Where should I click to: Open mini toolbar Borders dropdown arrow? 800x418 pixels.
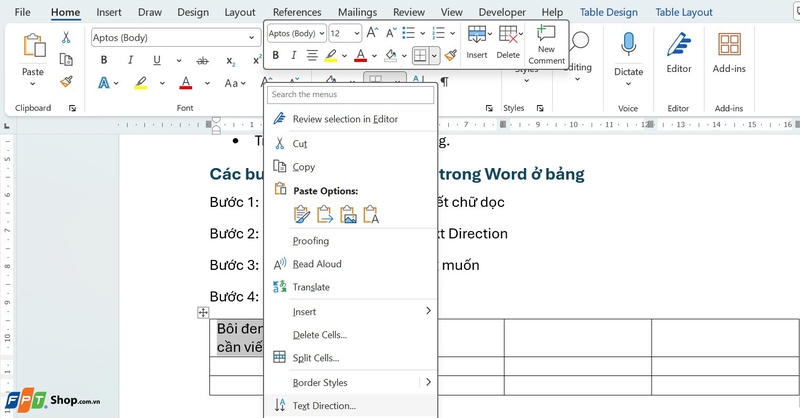[434, 56]
